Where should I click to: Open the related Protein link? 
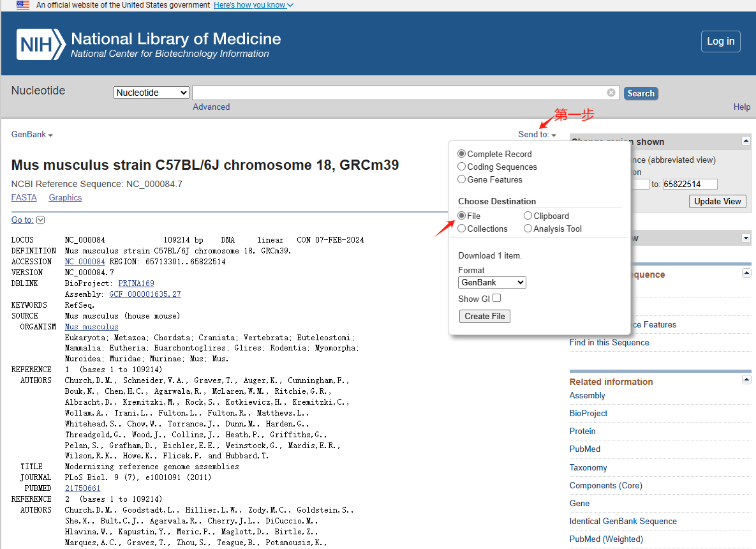pyautogui.click(x=582, y=431)
